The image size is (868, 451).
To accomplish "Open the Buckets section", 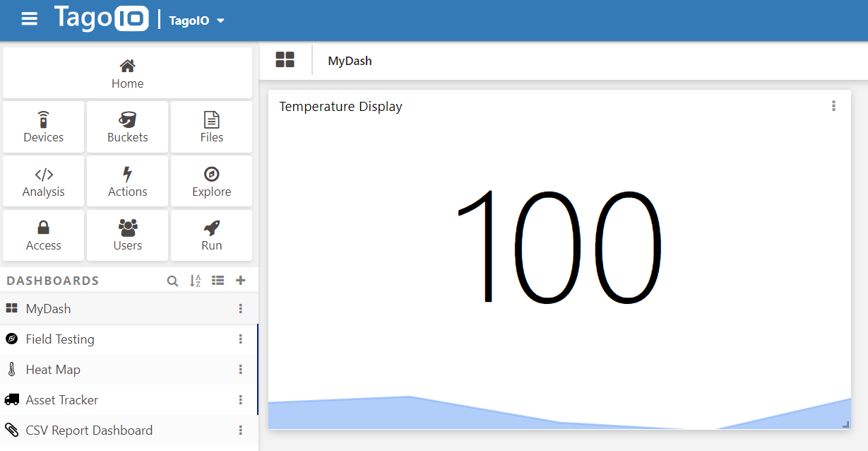I will (127, 127).
